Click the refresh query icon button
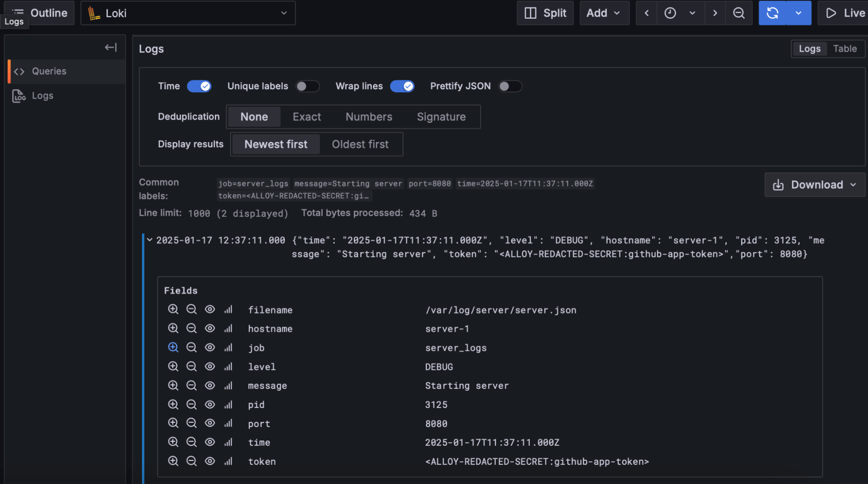 click(772, 13)
